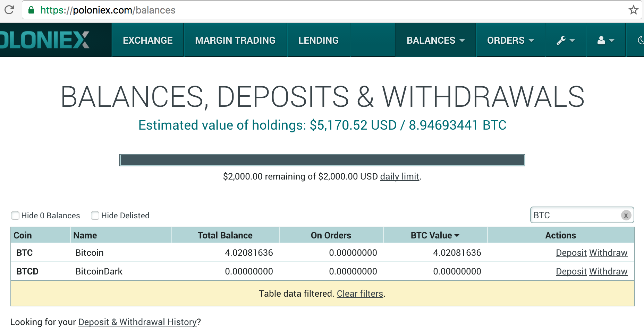
Task: Click Bitcoin total balance 4.02081636
Action: pos(249,253)
